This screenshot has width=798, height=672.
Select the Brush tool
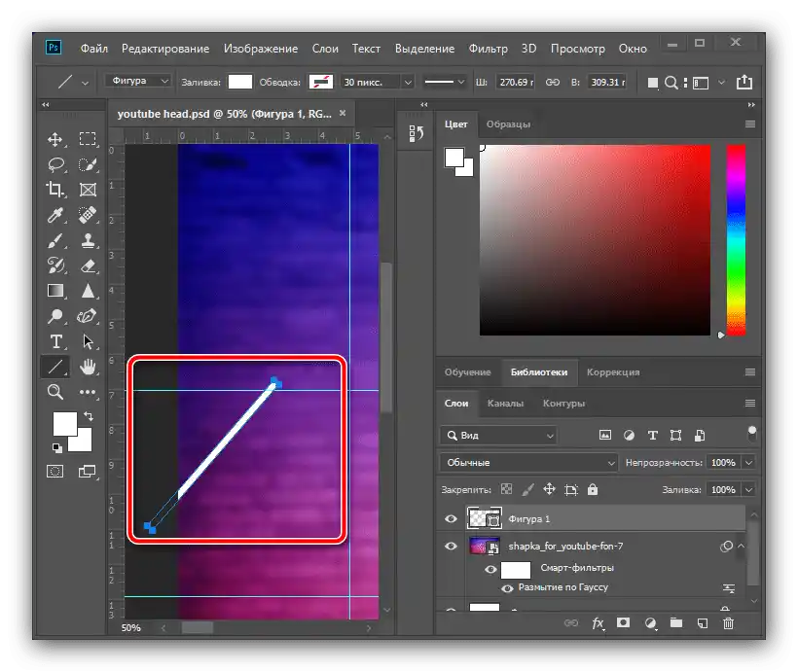54,240
